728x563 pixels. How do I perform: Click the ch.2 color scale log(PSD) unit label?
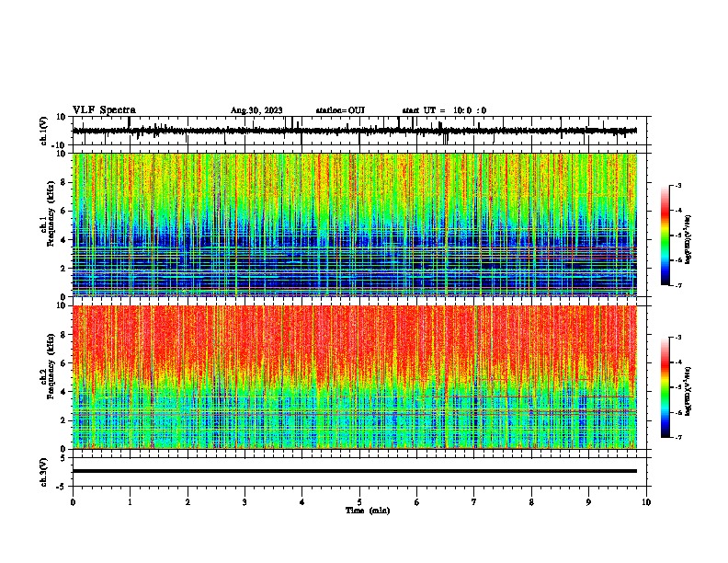[688, 391]
